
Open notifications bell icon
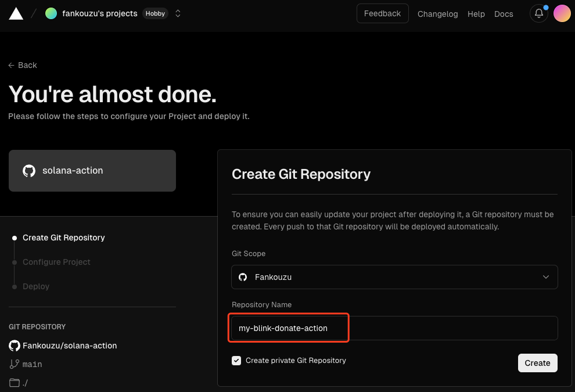(x=538, y=13)
